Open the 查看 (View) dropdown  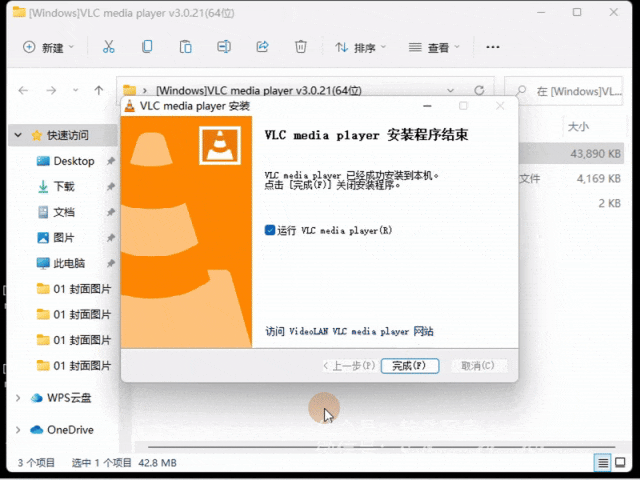(434, 48)
